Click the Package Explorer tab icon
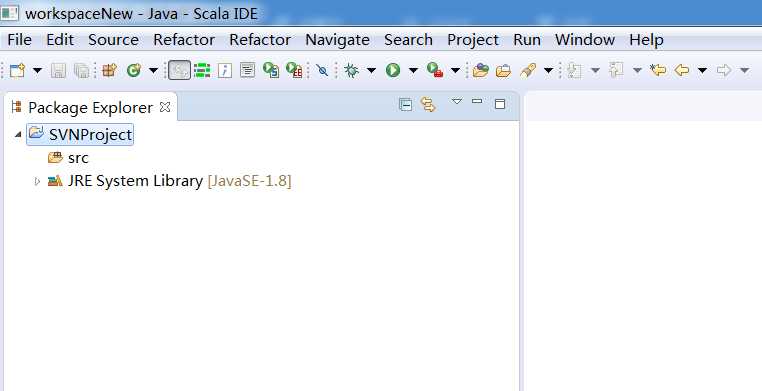Screen dimensions: 762x391 [17, 107]
